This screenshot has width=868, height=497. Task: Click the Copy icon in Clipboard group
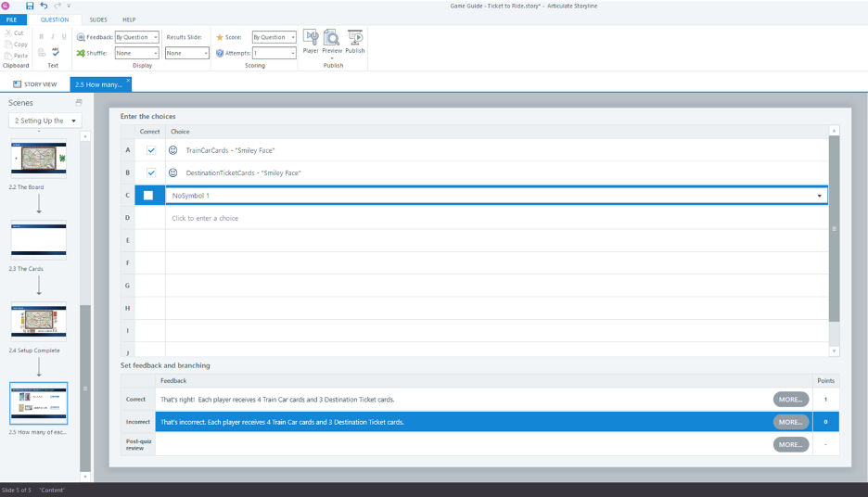click(8, 45)
